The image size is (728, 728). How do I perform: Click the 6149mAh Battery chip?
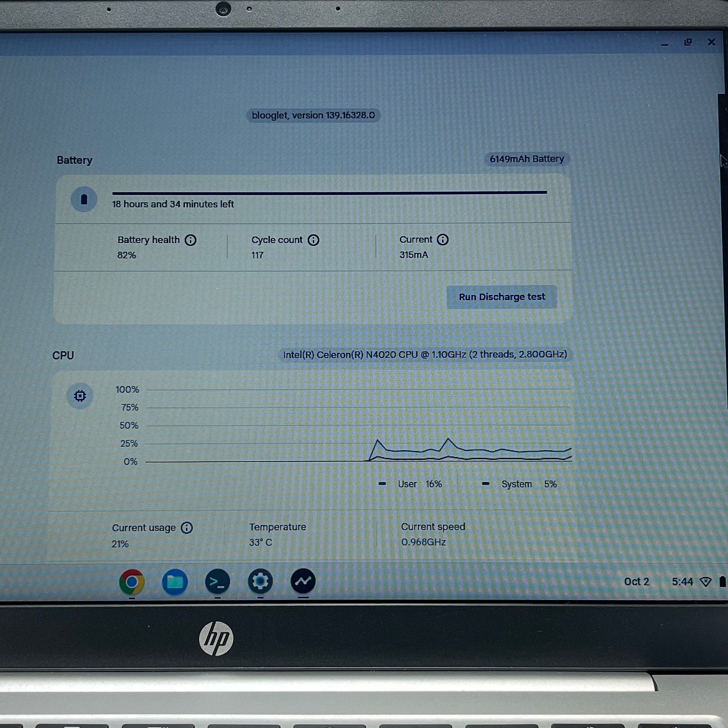coord(526,159)
